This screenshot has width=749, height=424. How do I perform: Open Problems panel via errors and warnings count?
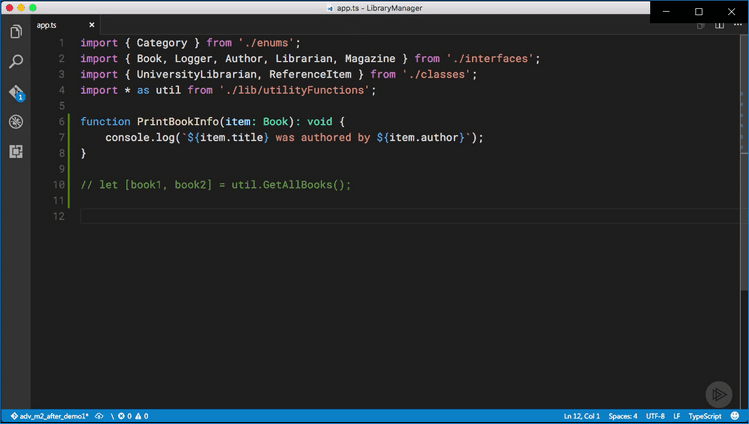pyautogui.click(x=133, y=416)
